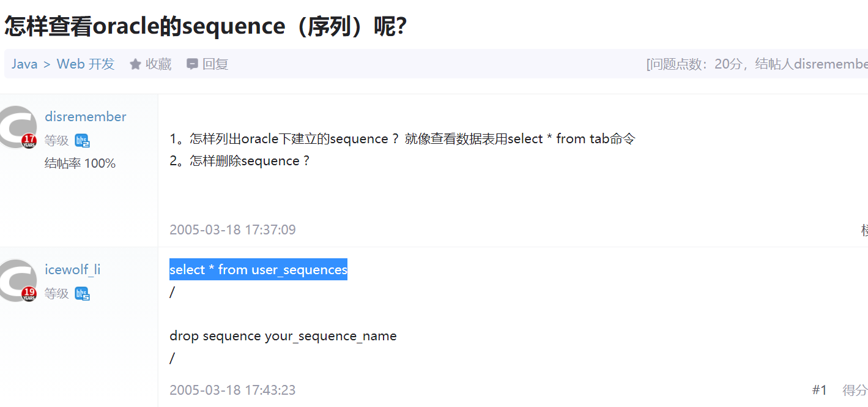Click the 结帖率 100% text
The height and width of the screenshot is (407, 868).
point(80,163)
